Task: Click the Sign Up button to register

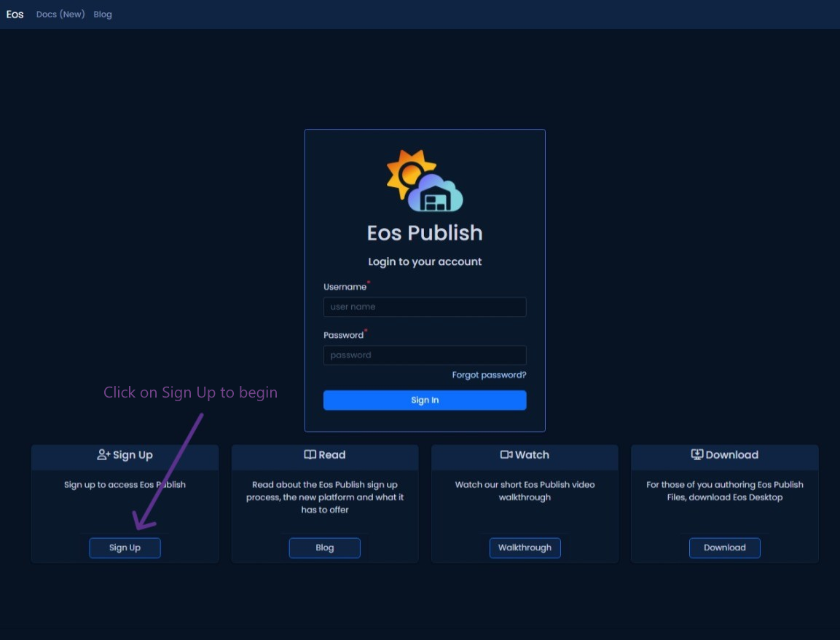Action: (125, 548)
